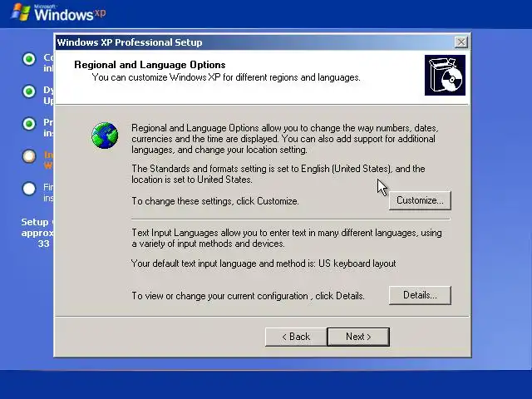Click the 'Standards and formats setting' sentence

(x=278, y=174)
